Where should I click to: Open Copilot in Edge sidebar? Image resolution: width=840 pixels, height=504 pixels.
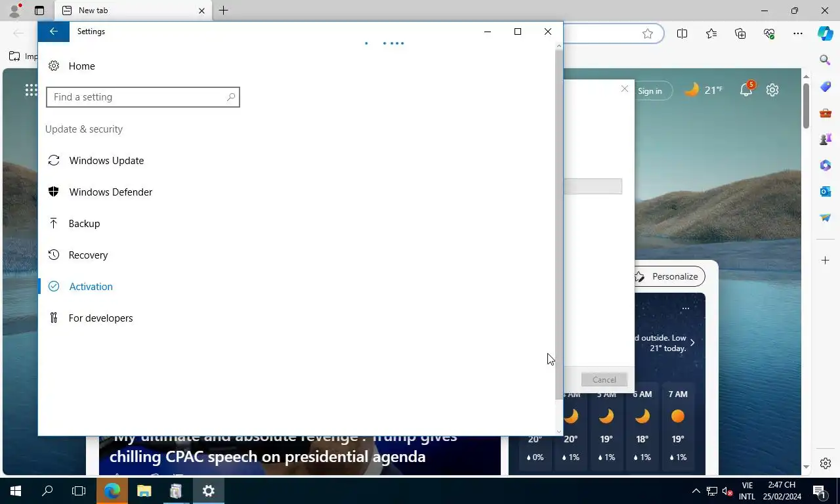pos(826,33)
